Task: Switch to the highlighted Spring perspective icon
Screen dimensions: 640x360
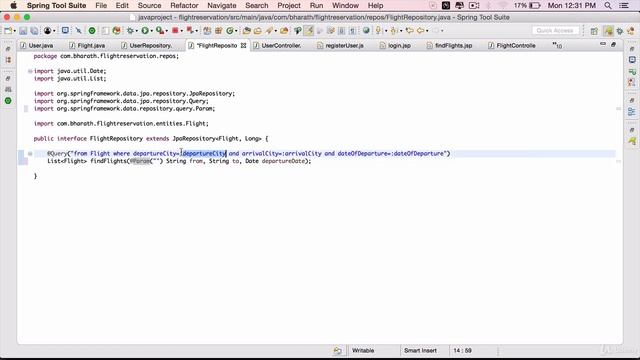Action: point(608,31)
